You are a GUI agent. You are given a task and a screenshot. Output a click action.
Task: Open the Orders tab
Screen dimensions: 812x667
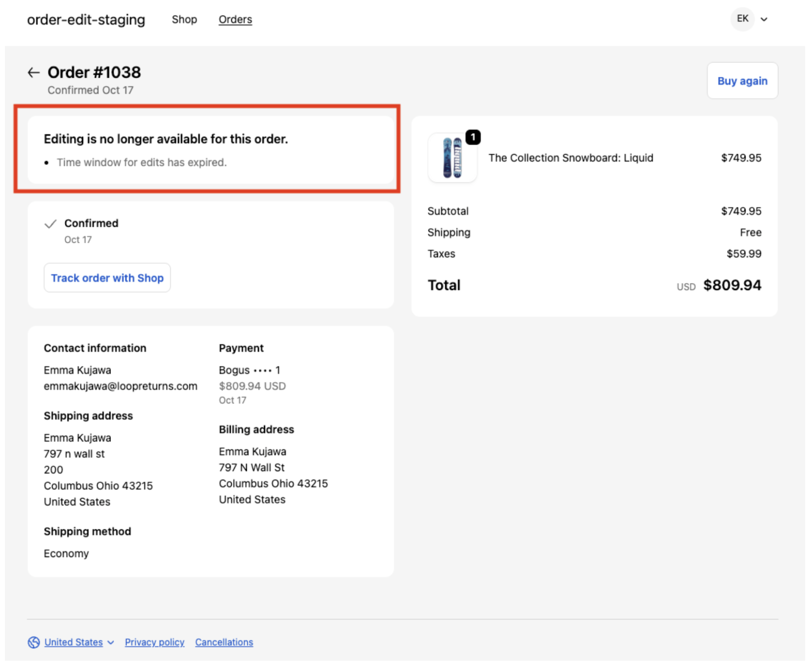point(235,19)
